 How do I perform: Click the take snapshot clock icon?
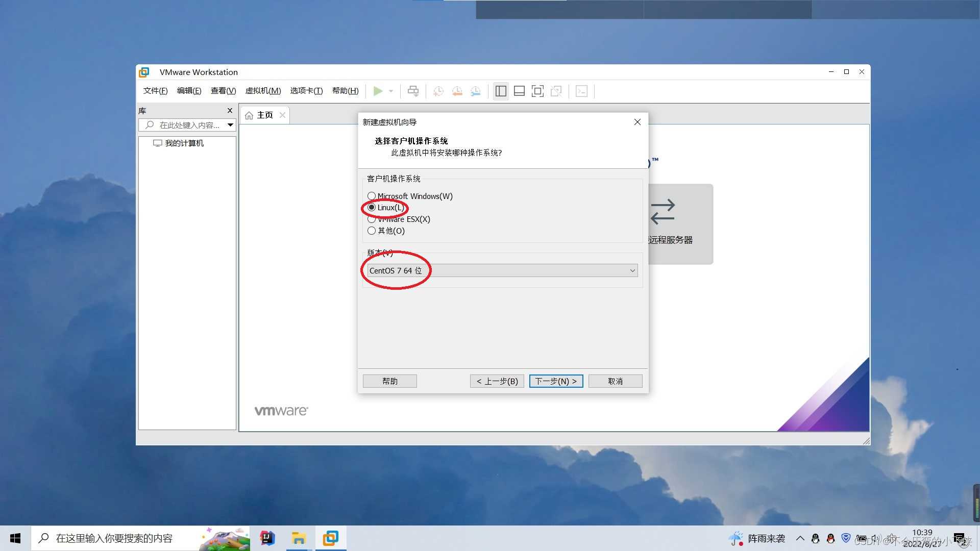click(x=438, y=91)
